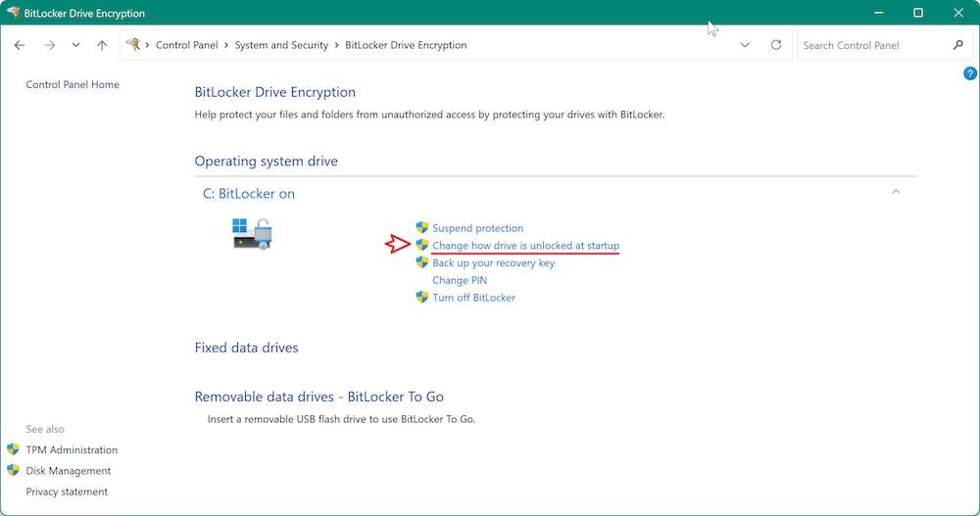980x516 pixels.
Task: Minimize the BitLocker window
Action: 878,13
